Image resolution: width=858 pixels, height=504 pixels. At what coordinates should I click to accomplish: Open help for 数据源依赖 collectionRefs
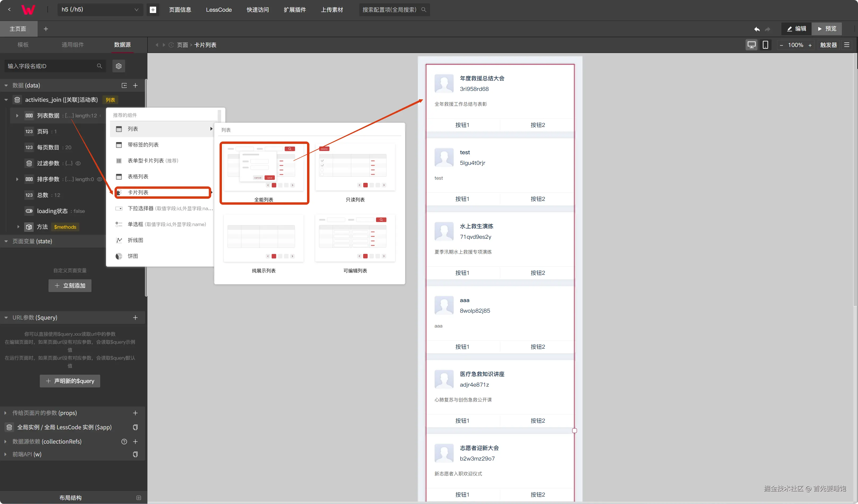click(x=124, y=441)
